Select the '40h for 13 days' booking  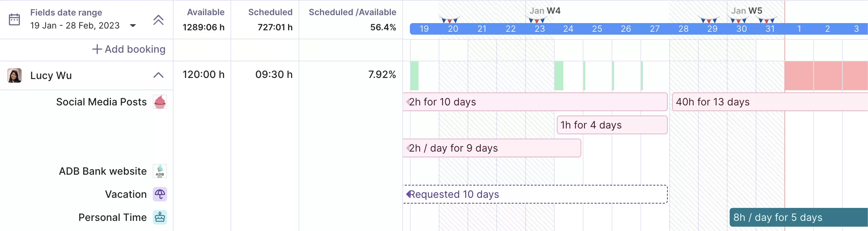pos(770,102)
